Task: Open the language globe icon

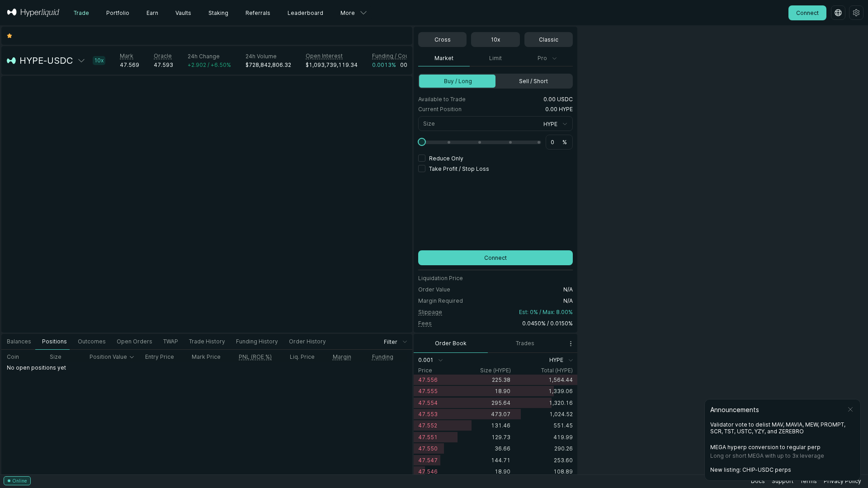Action: [x=838, y=13]
